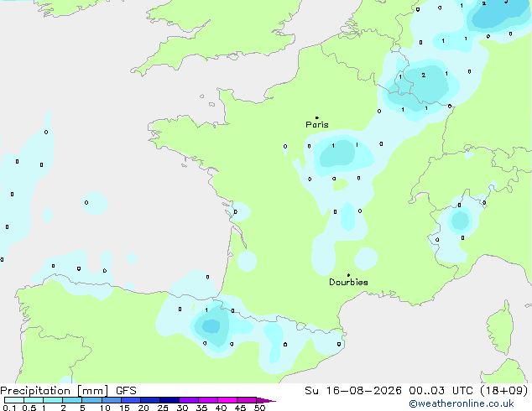
Task: Pick legend swatch between 25 and 30
Action: (x=170, y=400)
